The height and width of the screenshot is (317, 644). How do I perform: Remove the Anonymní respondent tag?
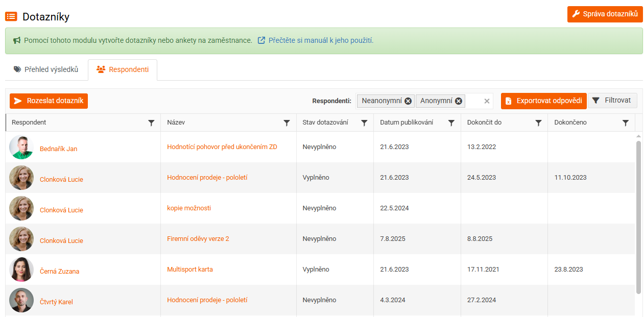pos(459,101)
